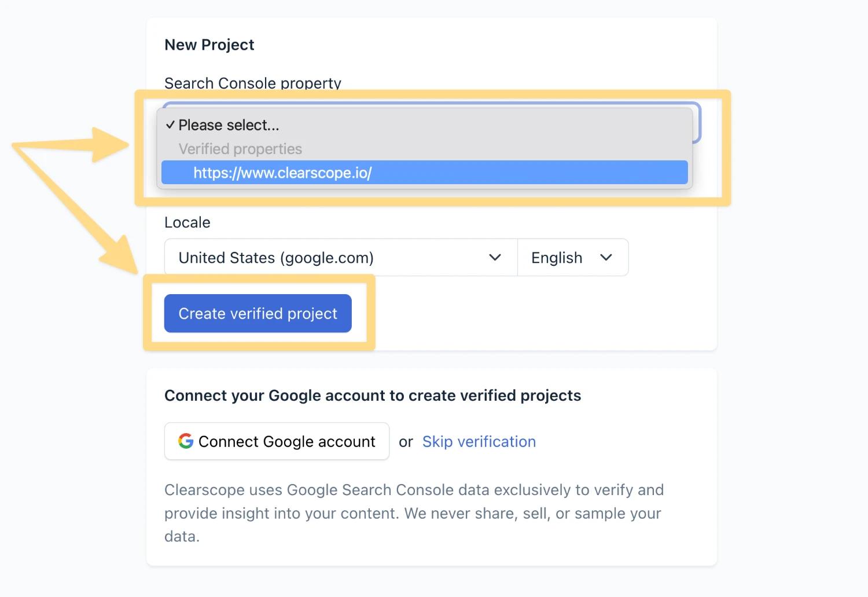Click the Google G logo icon
868x597 pixels.
(186, 441)
